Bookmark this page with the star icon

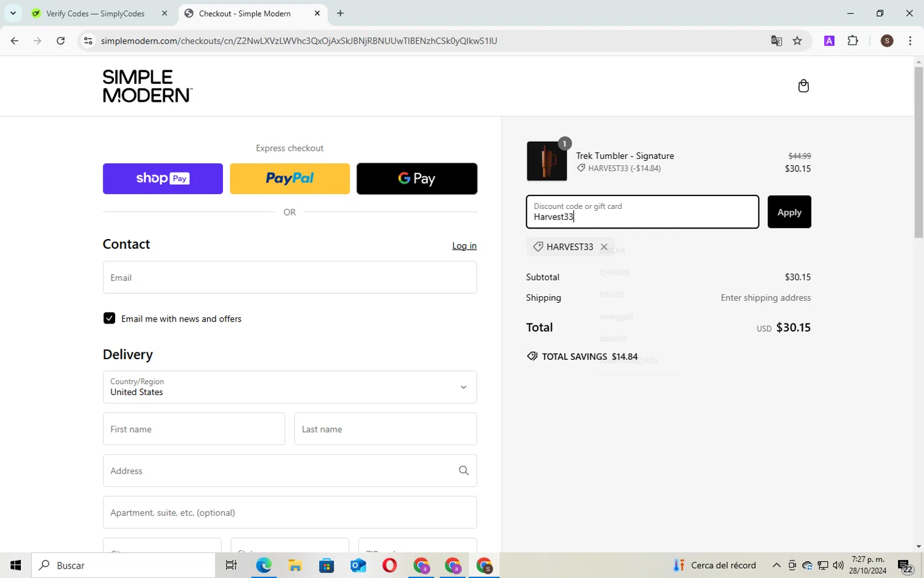pos(797,41)
